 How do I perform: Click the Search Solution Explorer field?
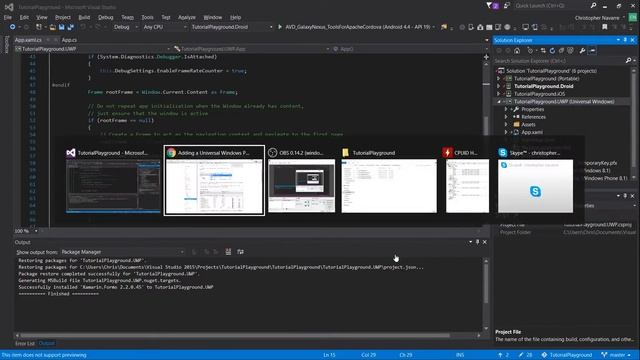point(559,61)
